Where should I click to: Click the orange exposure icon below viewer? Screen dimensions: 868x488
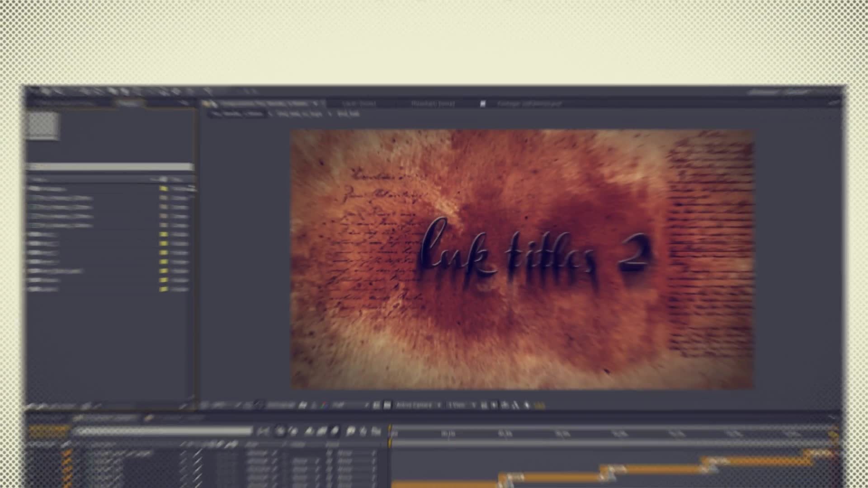point(540,405)
